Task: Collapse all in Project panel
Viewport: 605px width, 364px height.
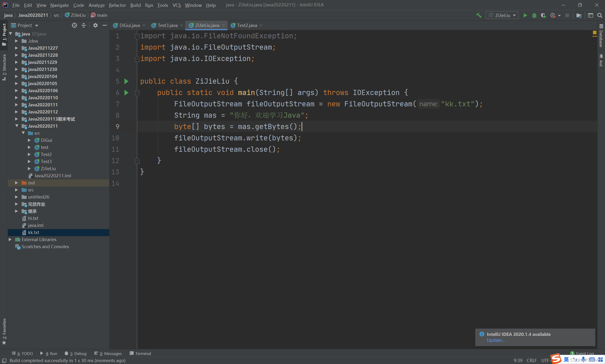Action: (x=84, y=25)
